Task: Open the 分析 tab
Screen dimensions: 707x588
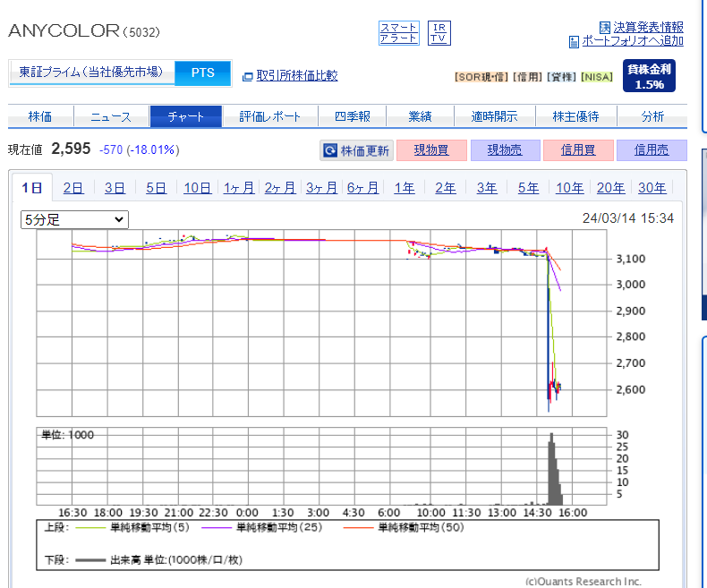Action: tap(652, 116)
